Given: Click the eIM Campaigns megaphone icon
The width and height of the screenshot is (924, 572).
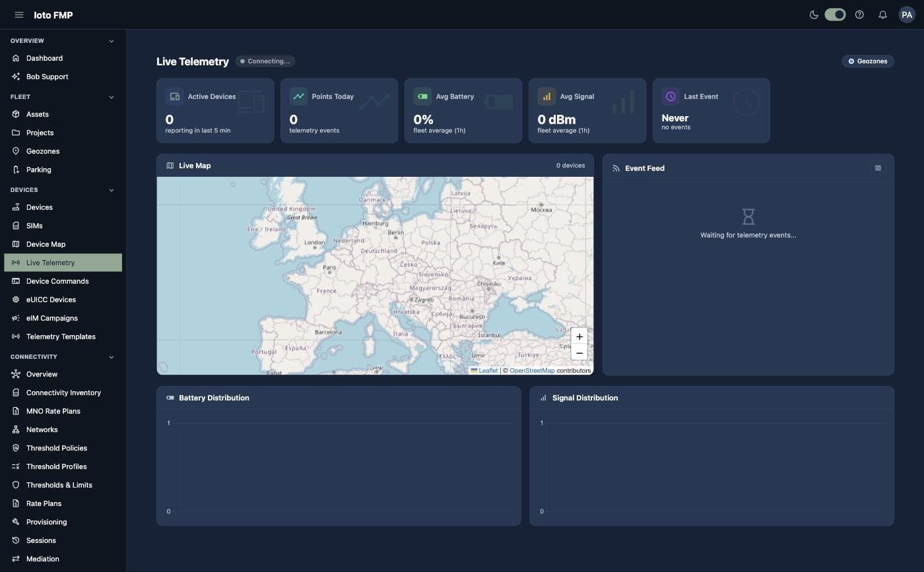Looking at the screenshot, I should point(16,318).
